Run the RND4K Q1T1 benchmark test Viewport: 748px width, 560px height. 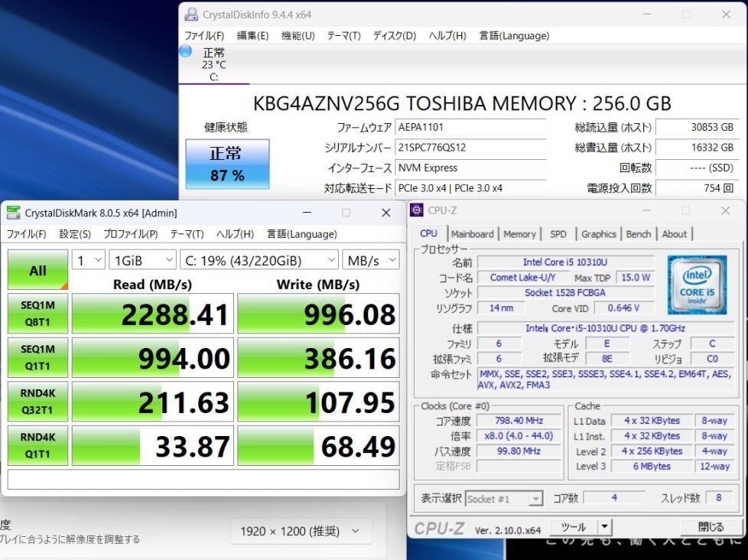coord(37,445)
